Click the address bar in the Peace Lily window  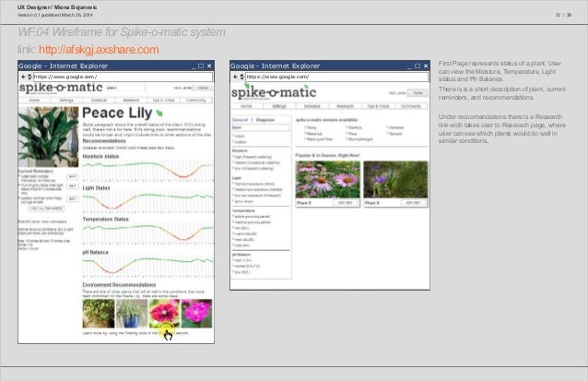123,77
